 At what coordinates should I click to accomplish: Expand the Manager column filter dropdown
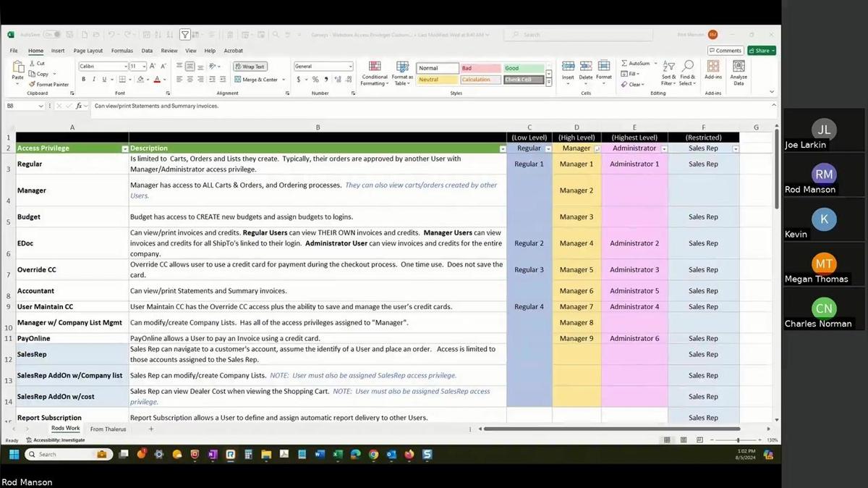pyautogui.click(x=597, y=148)
